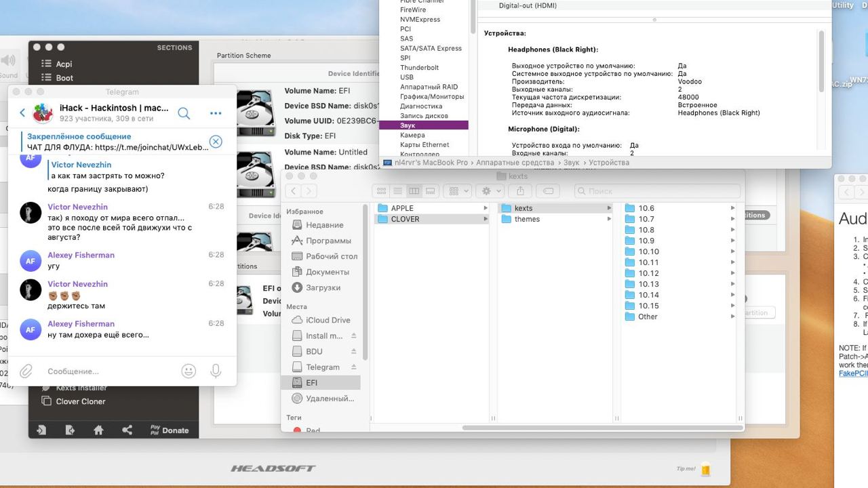Switch Finder to column view
Image resolution: width=868 pixels, height=488 pixels.
(x=414, y=191)
